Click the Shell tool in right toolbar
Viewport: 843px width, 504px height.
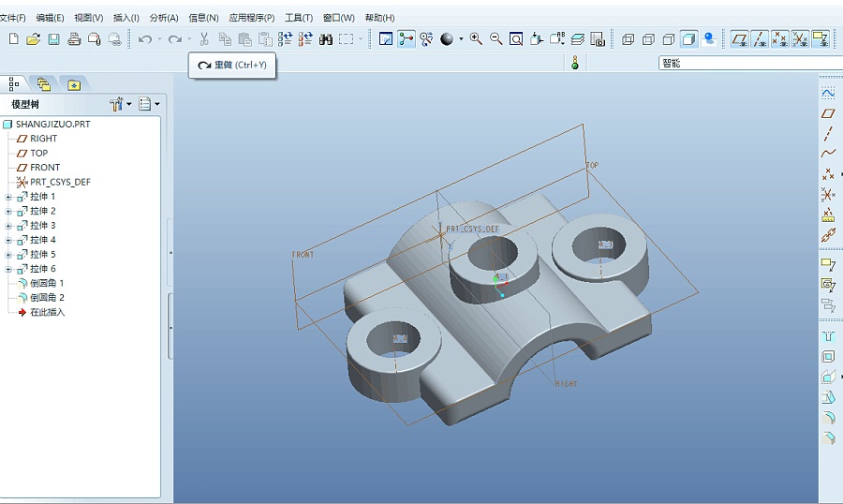[x=828, y=357]
